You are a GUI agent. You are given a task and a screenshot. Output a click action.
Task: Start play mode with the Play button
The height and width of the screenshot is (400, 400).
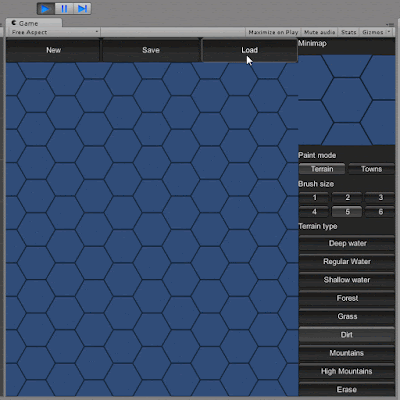(x=46, y=8)
